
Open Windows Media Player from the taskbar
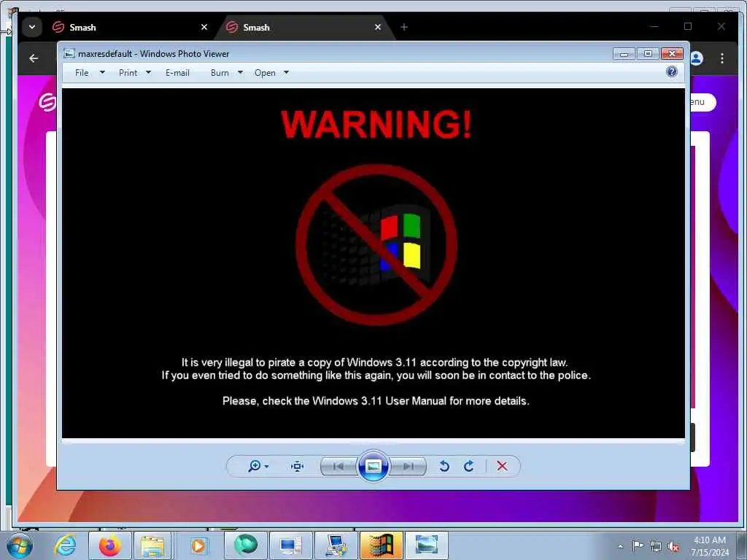[198, 545]
